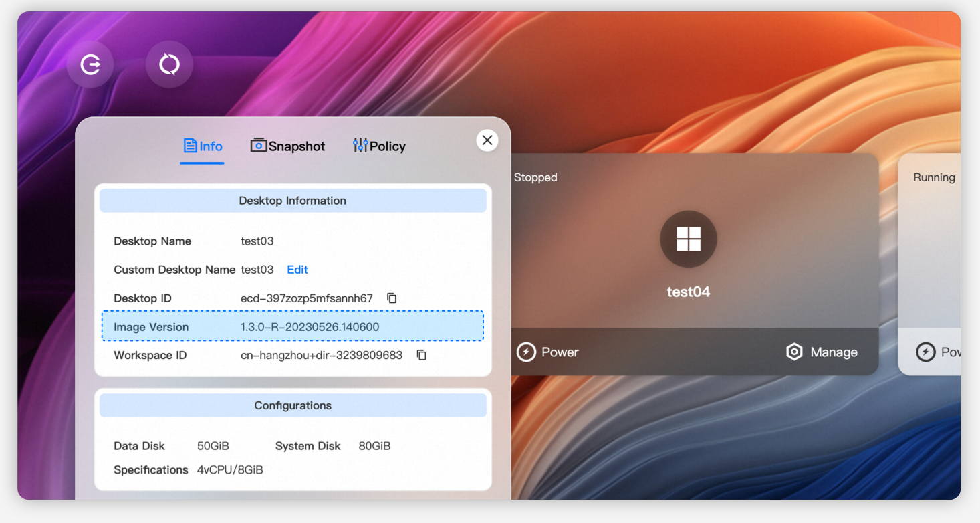Click the disconnect icon in the top-left

[x=90, y=64]
